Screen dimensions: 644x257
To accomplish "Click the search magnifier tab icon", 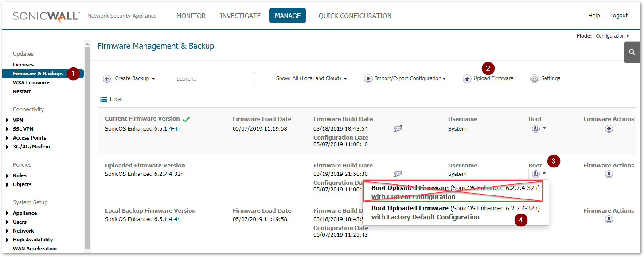I will click(632, 53).
